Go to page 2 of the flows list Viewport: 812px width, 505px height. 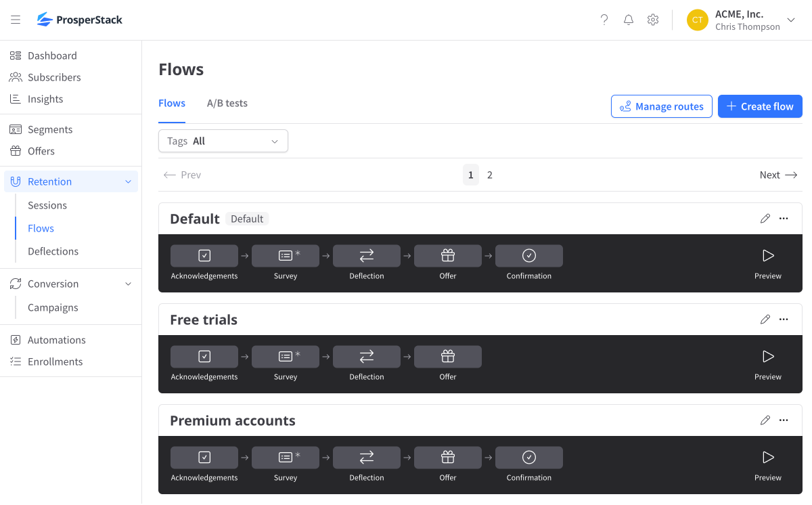tap(490, 175)
